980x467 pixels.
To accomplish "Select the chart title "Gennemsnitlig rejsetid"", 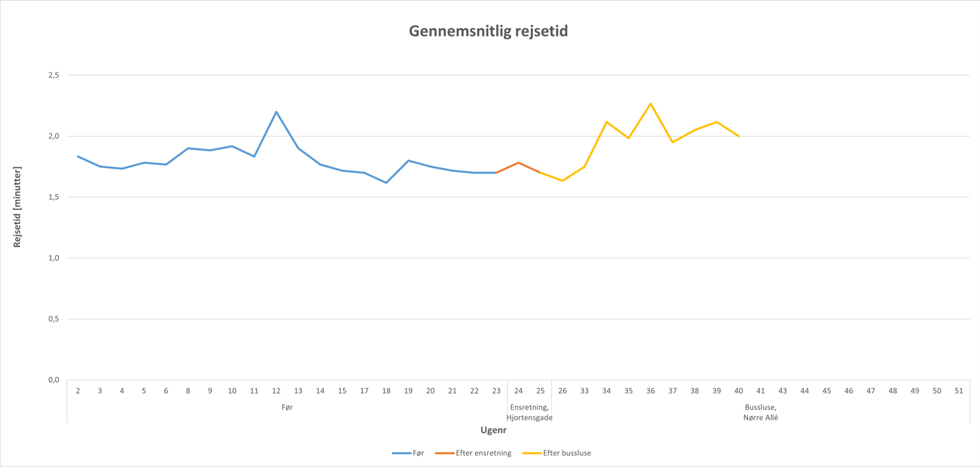I will (488, 31).
